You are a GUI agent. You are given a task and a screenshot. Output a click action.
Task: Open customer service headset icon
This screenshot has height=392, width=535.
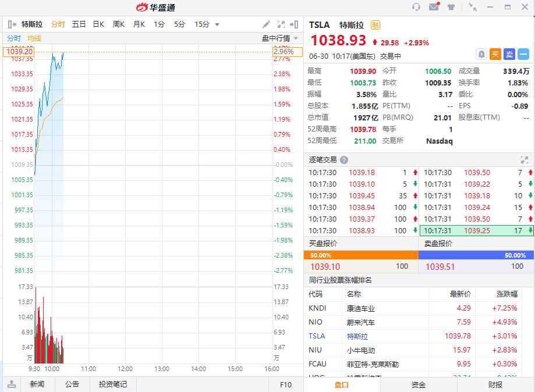(416, 7)
